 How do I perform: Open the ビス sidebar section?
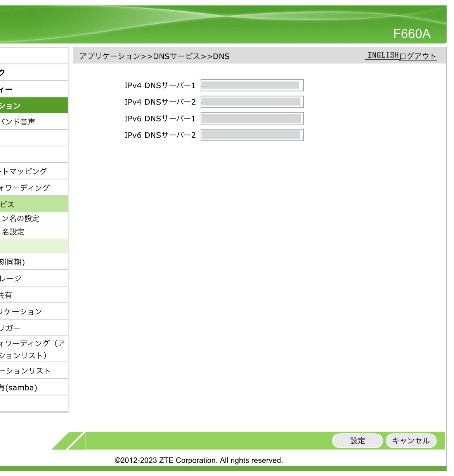(x=34, y=204)
